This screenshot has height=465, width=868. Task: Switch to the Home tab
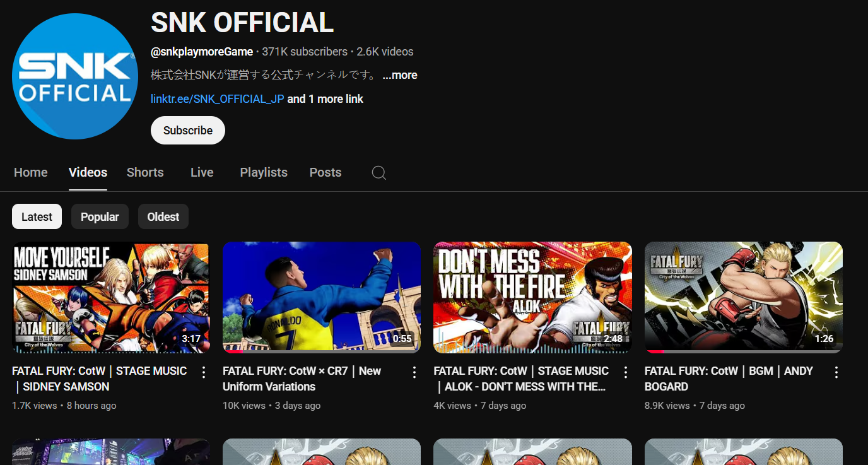[x=31, y=172]
